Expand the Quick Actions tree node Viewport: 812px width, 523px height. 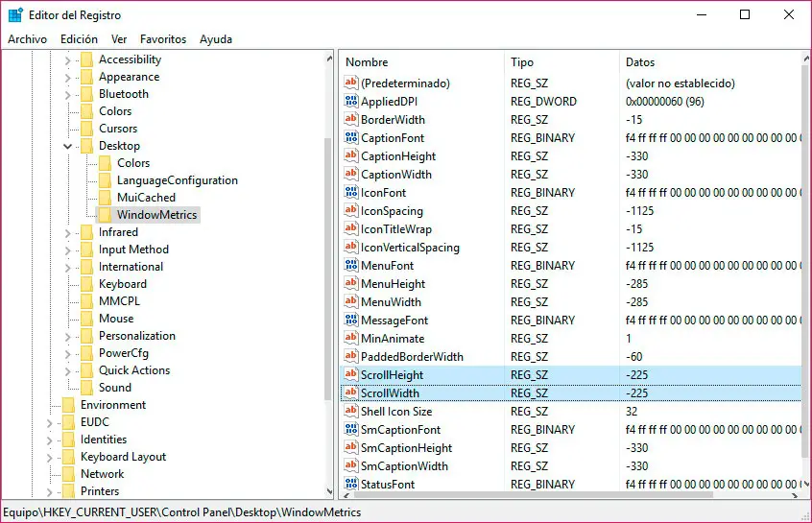pyautogui.click(x=67, y=371)
